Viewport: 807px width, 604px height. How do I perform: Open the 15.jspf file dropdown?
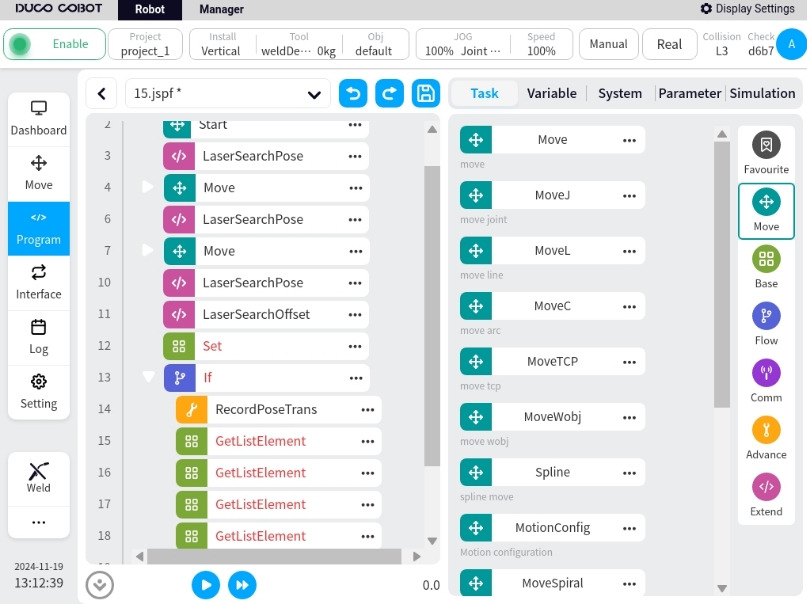tap(314, 95)
